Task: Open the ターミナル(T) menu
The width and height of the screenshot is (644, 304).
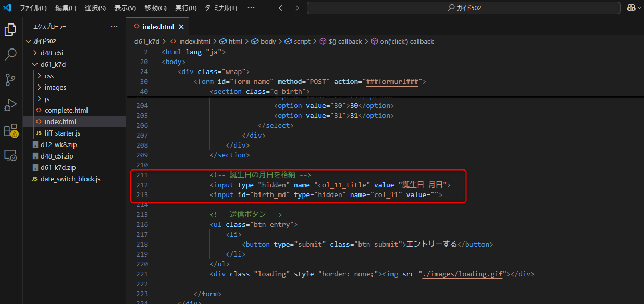Action: point(221,8)
